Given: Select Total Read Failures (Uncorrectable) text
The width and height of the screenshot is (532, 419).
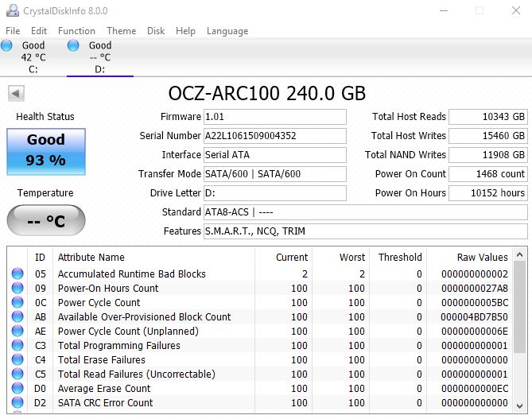Looking at the screenshot, I should [x=137, y=374].
